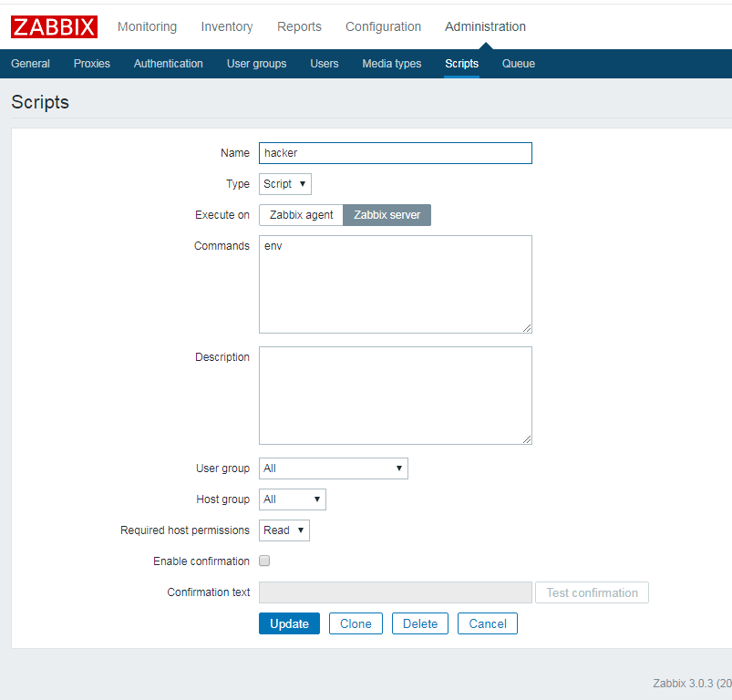The height and width of the screenshot is (700, 732).
Task: Click the Commands text area resize handle
Action: tap(527, 328)
